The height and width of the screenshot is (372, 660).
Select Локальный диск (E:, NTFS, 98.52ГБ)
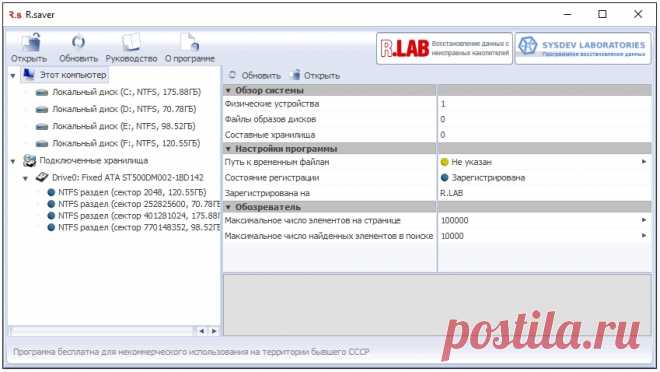[x=124, y=126]
